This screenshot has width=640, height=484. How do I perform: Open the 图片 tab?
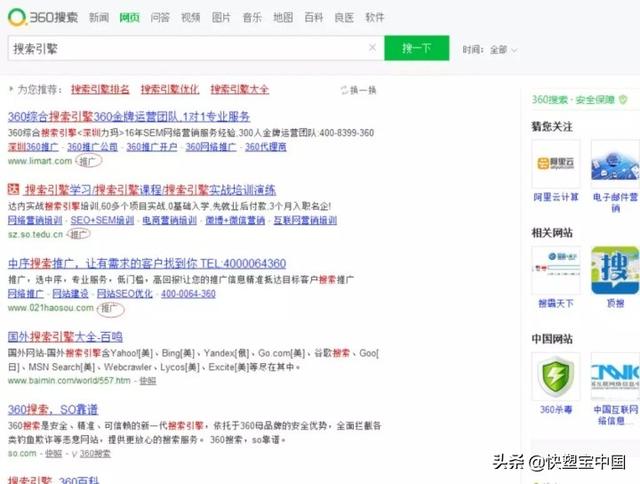click(x=221, y=18)
